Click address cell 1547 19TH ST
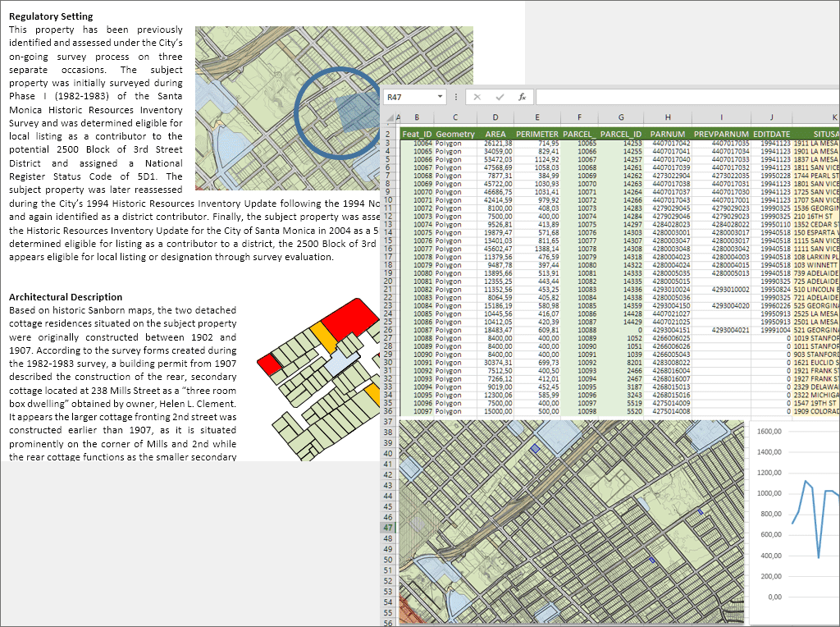Viewport: 840px width, 627px height. (815, 403)
